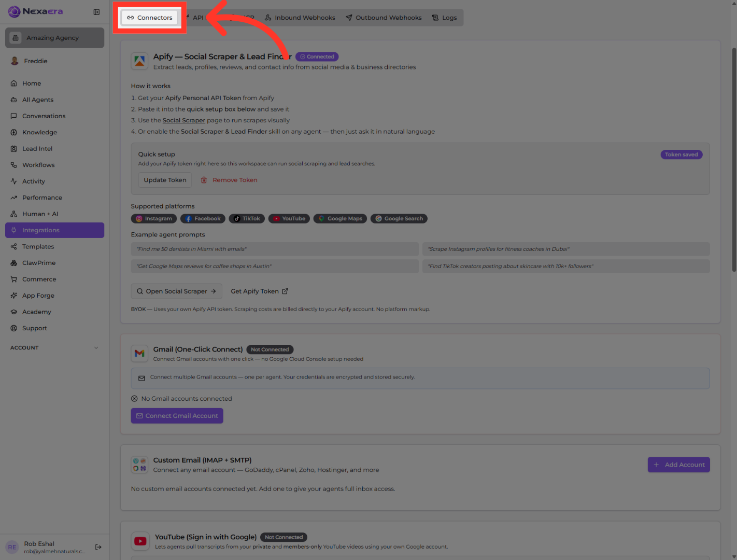Click the ClawPrime icon

tap(14, 263)
